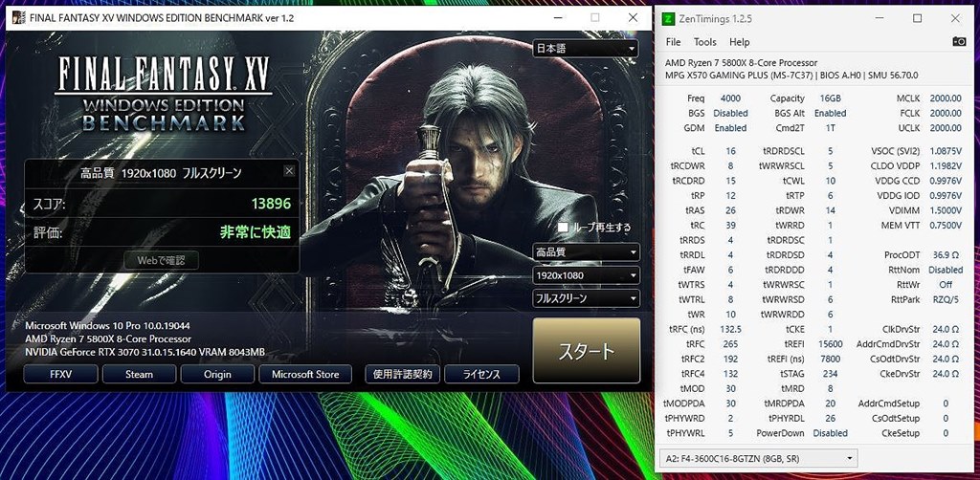980x480 pixels.
Task: Close the score result panel with X
Action: pos(289,170)
